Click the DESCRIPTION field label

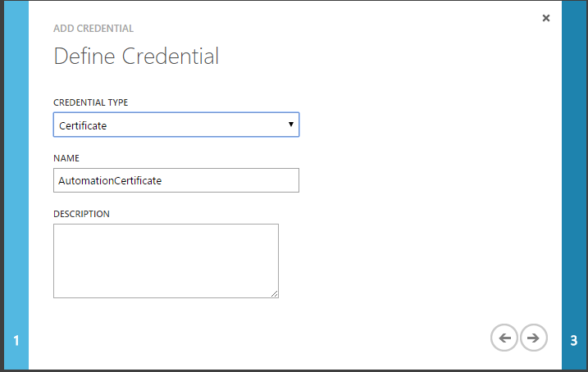pyautogui.click(x=81, y=214)
